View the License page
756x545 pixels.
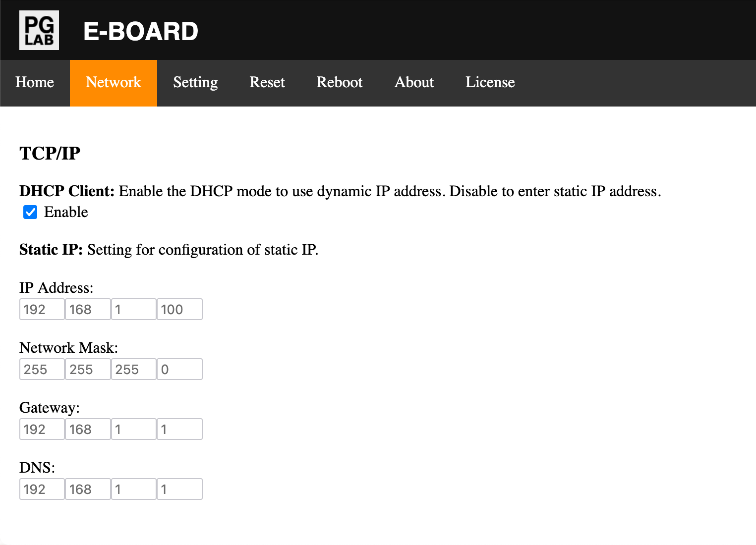click(490, 83)
